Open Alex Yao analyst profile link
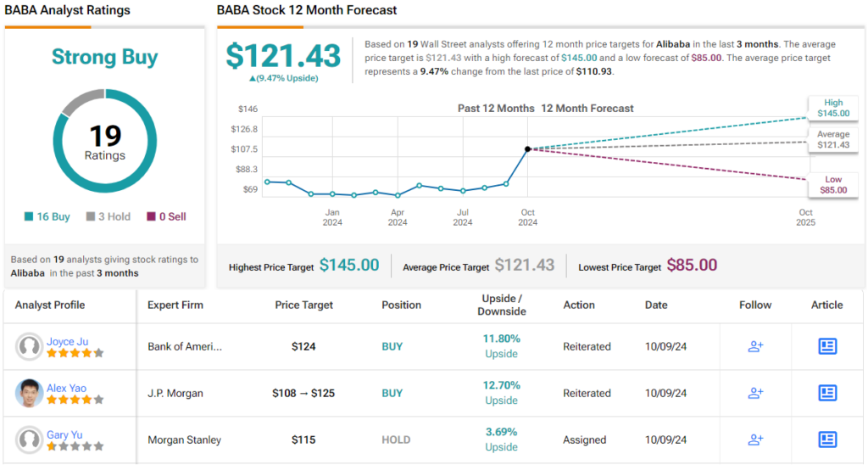Image resolution: width=868 pixels, height=465 pixels. coord(67,388)
